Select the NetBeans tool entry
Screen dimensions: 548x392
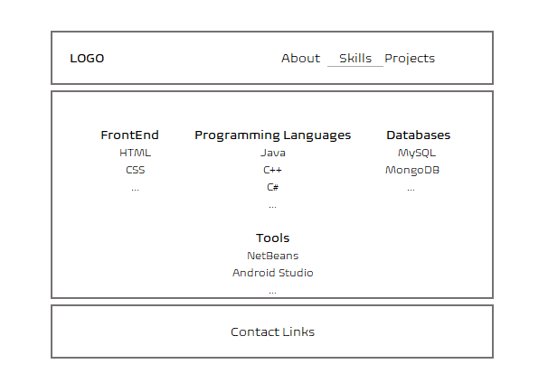coord(272,256)
